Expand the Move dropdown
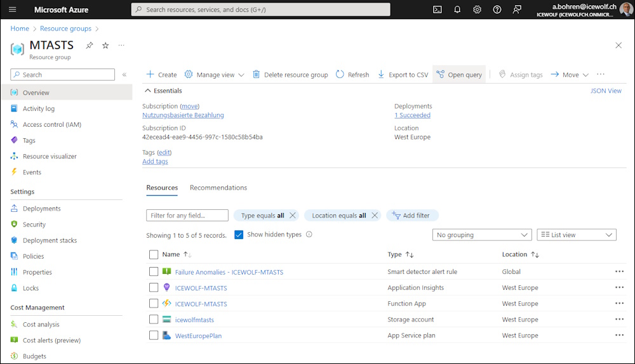Screen dimensions: 635x364 [x=570, y=74]
